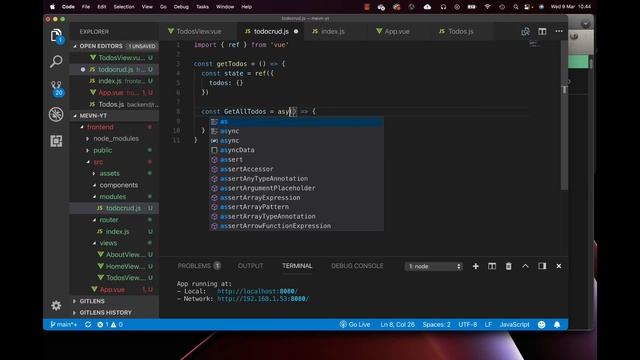
Task: Expand the GITLENS section
Action: coord(114,301)
